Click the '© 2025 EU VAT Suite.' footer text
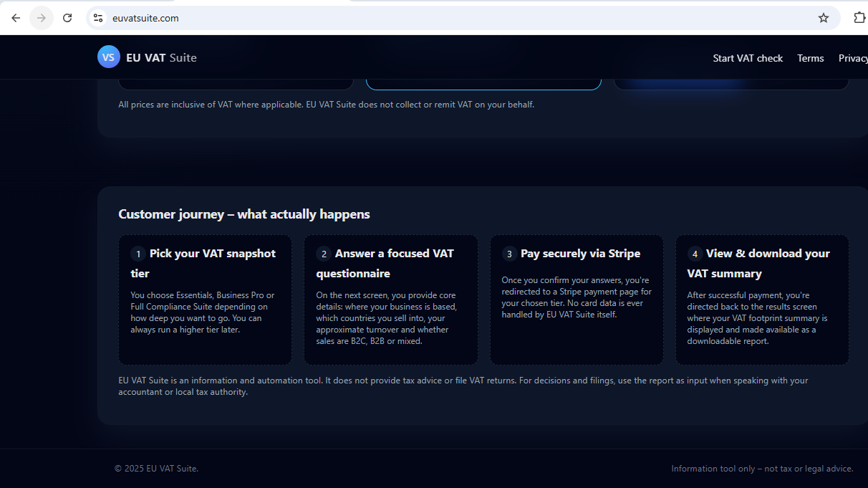This screenshot has width=868, height=488. pyautogui.click(x=156, y=469)
